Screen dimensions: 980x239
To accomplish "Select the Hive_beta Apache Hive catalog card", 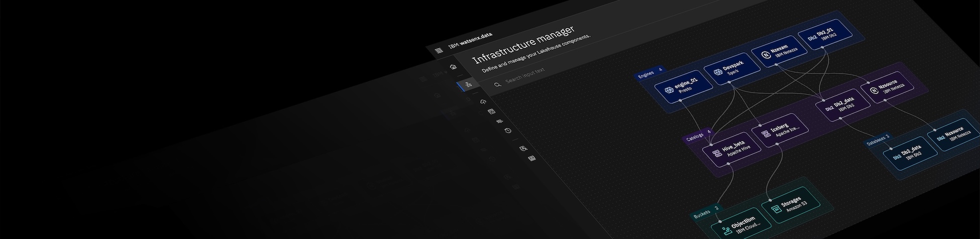I will point(731,150).
